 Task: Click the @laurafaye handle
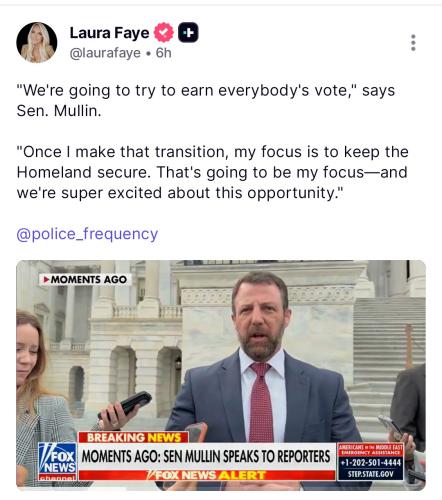tap(105, 53)
